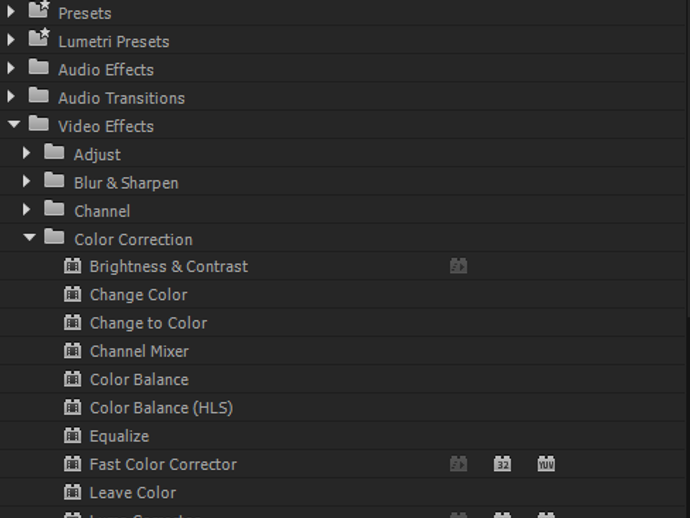Screen dimensions: 690x518
Task: Select the Color Balance (HLS) effect
Action: (x=161, y=408)
